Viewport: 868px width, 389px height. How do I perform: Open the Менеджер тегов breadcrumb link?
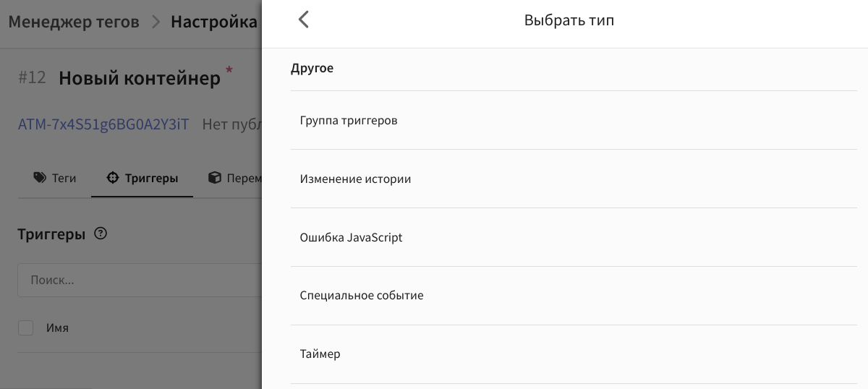[74, 22]
